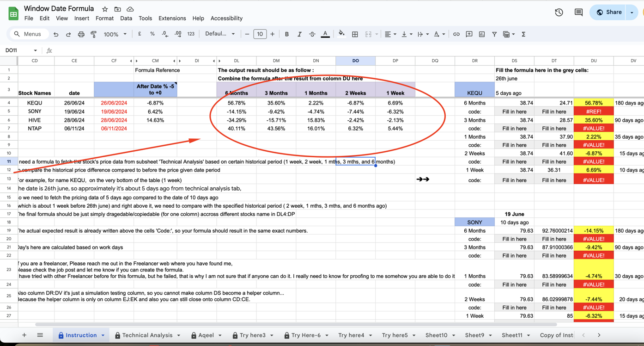Decrease font size with the minus button
Viewport: 644px width, 346px height.
247,34
